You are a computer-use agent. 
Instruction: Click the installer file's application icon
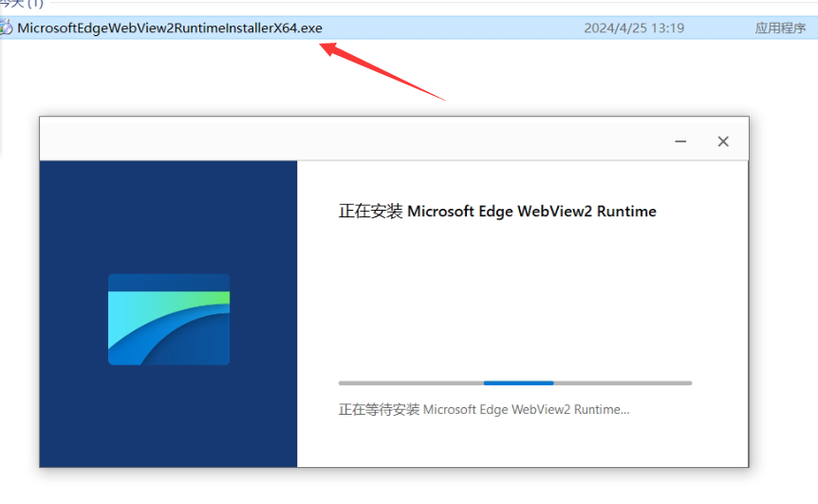[x=6, y=28]
